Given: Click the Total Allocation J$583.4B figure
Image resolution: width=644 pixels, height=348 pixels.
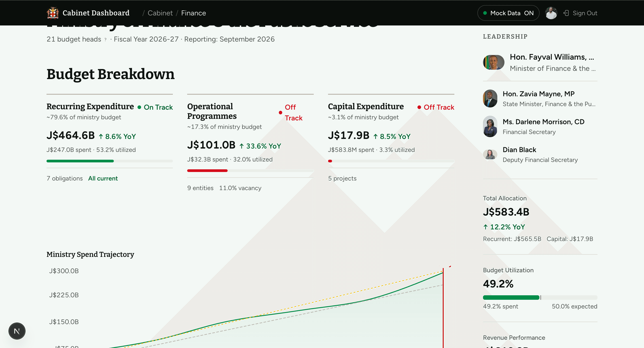Looking at the screenshot, I should [506, 212].
